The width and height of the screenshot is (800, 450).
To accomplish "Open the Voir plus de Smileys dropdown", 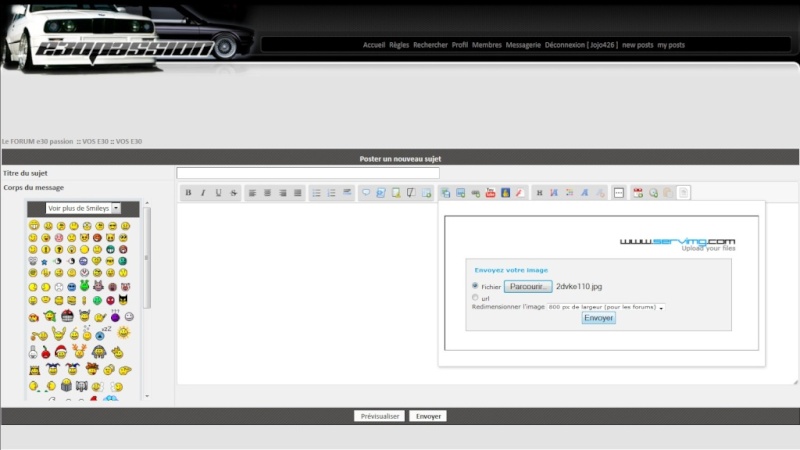I will click(x=83, y=208).
